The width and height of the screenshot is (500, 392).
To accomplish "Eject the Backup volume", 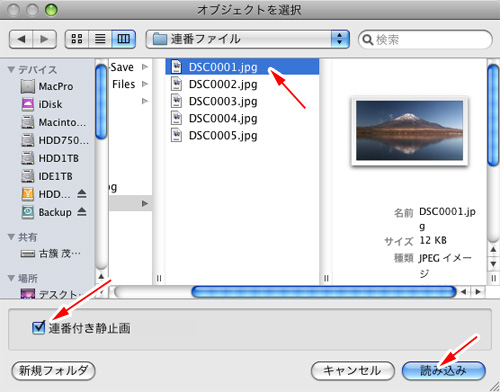I will (x=82, y=212).
